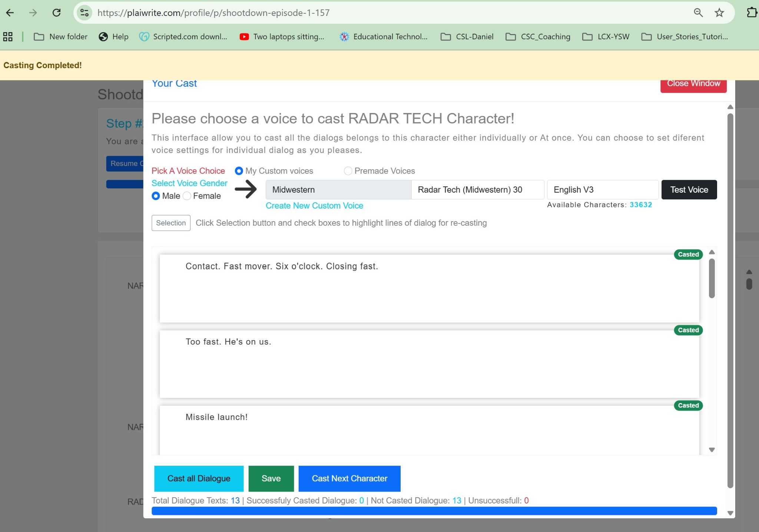The height and width of the screenshot is (532, 759).
Task: Open the Educational Technol... bookmark
Action: (x=384, y=37)
